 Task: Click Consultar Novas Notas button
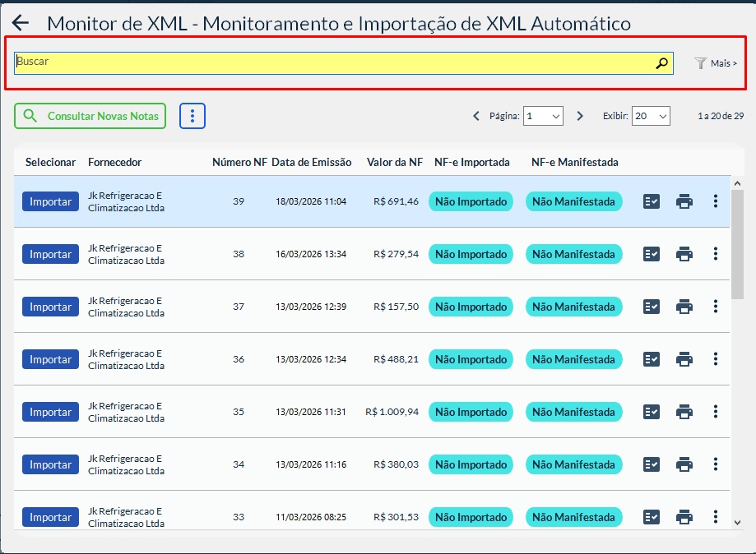(x=90, y=116)
